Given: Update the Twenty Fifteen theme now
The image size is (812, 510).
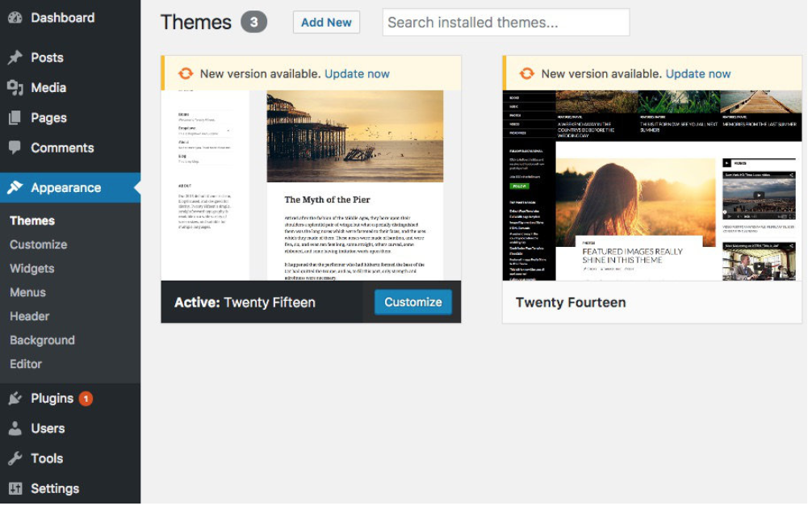Looking at the screenshot, I should click(357, 74).
